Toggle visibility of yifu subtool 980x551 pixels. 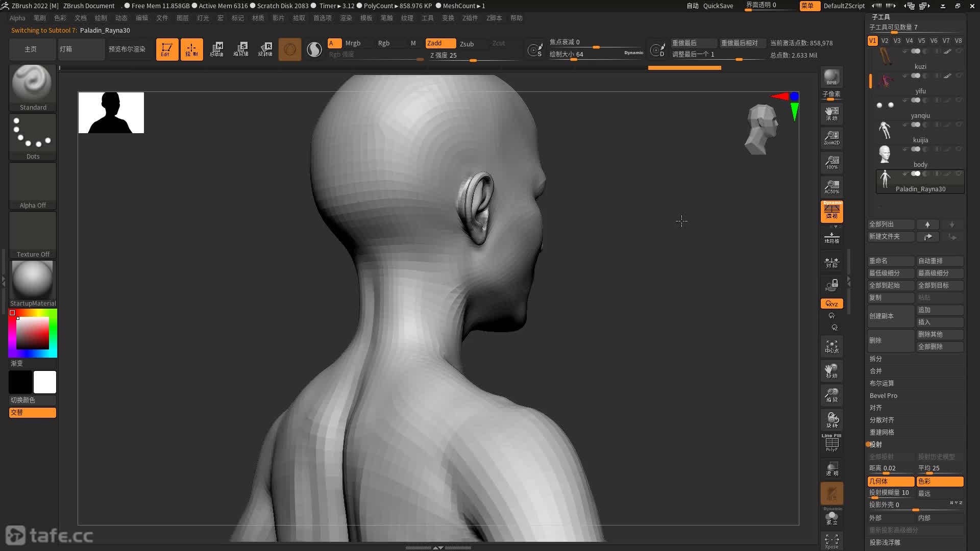(916, 76)
